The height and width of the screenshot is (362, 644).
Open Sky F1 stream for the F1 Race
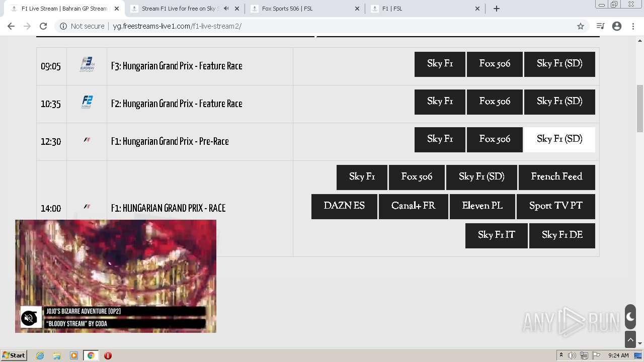[x=362, y=177]
